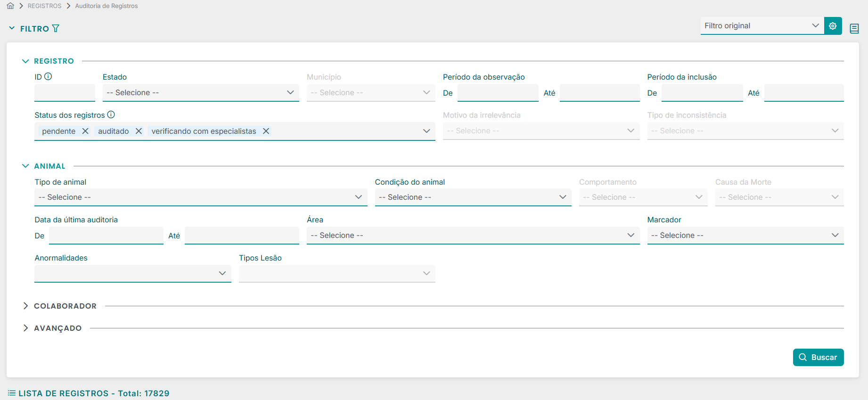Expand the COLABORADOR section

point(25,306)
